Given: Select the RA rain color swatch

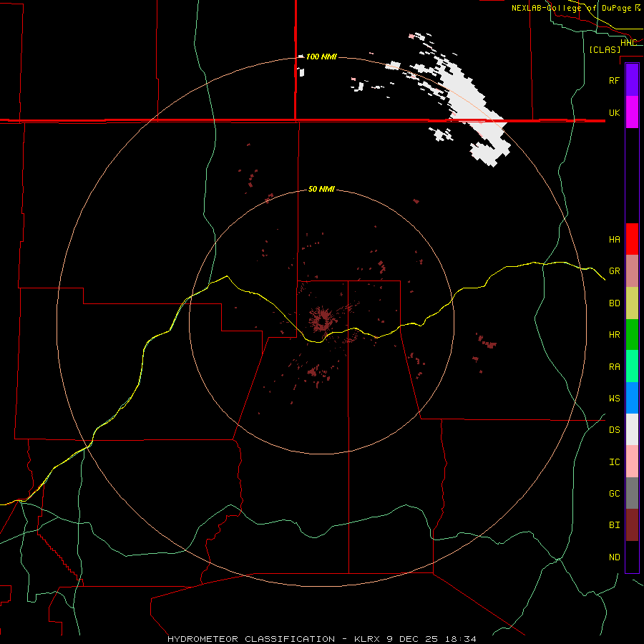Looking at the screenshot, I should tap(632, 366).
